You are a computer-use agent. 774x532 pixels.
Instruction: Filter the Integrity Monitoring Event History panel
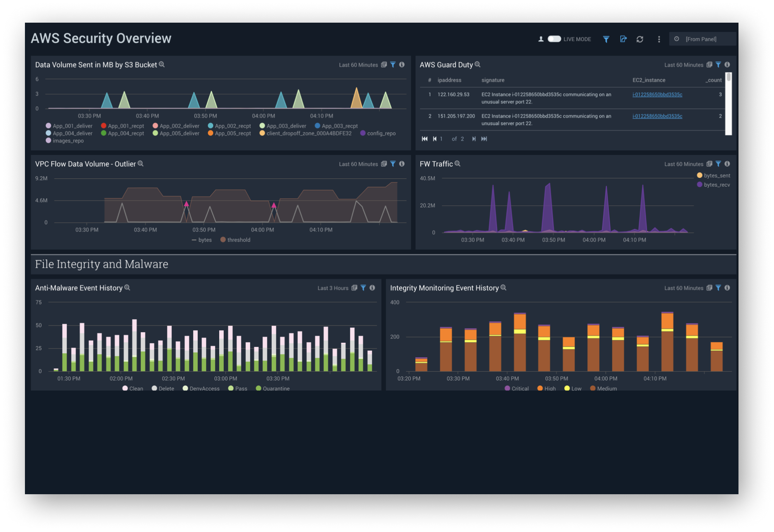pyautogui.click(x=718, y=288)
